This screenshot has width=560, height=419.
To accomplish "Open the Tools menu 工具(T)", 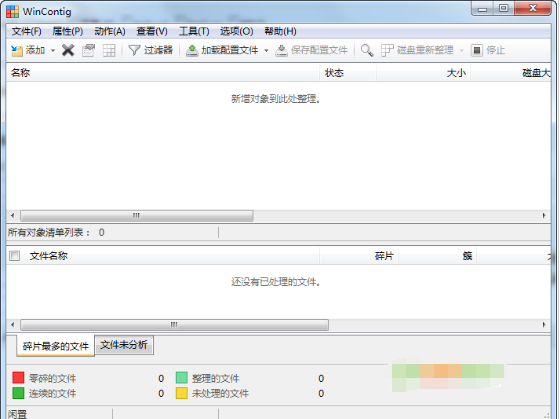I will coord(194,31).
